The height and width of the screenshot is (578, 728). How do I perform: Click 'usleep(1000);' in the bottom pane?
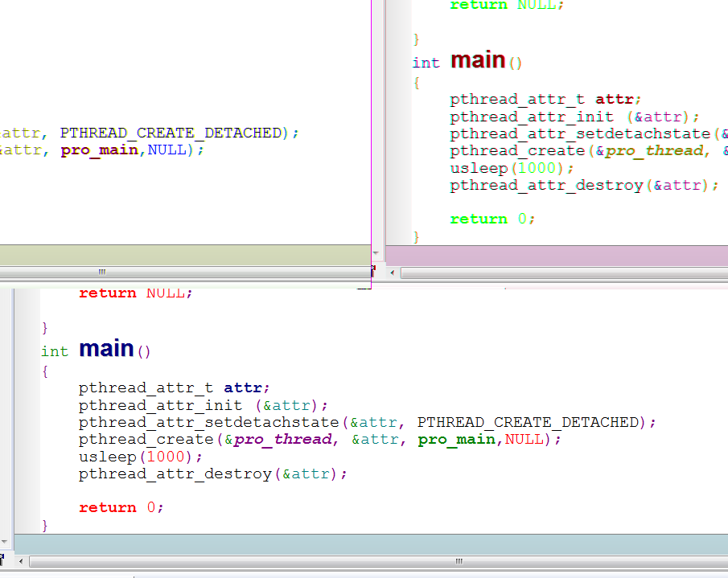click(141, 457)
